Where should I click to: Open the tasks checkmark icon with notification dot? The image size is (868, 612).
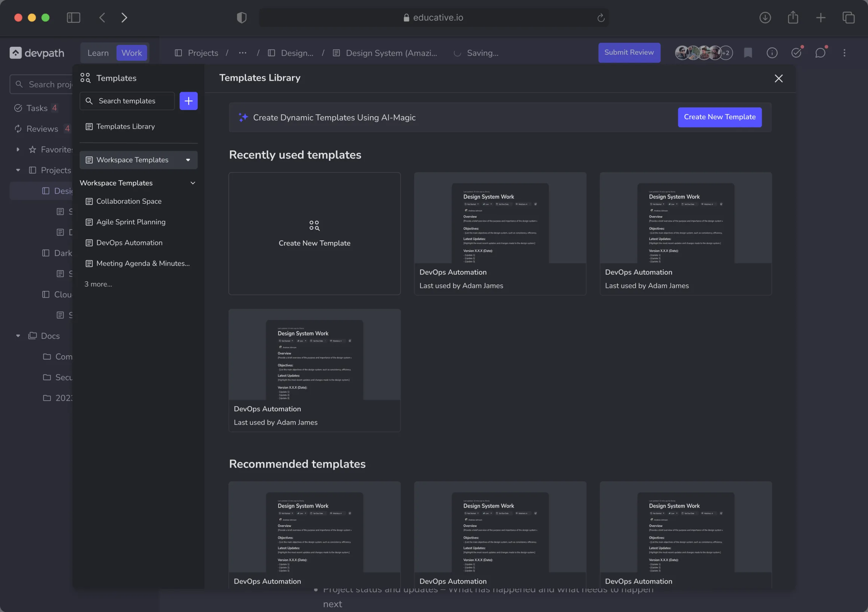point(797,52)
